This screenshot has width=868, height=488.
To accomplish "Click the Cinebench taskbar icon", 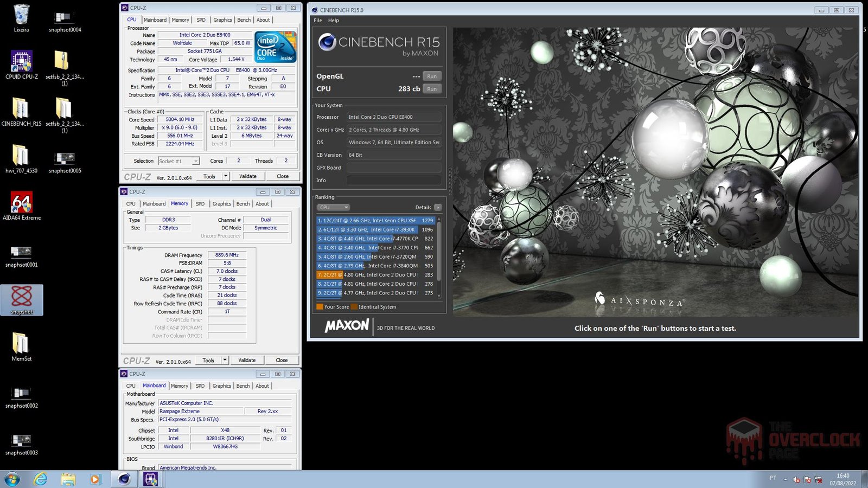I will coord(124,479).
